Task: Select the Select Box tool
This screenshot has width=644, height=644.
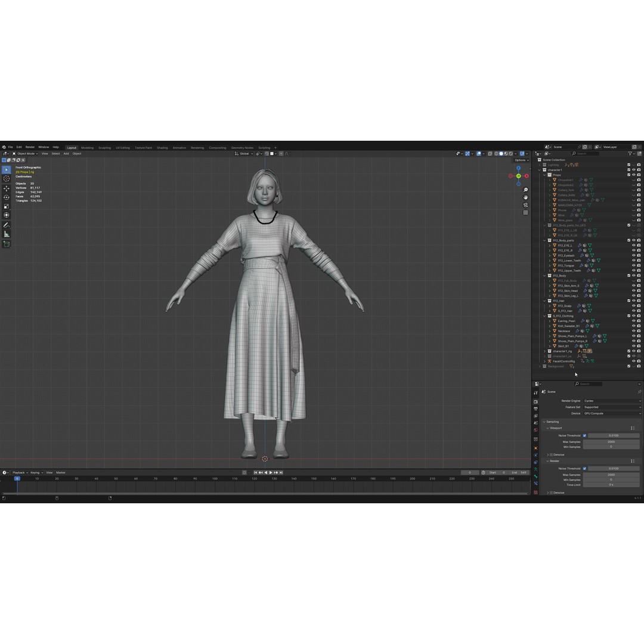Action: click(x=7, y=169)
